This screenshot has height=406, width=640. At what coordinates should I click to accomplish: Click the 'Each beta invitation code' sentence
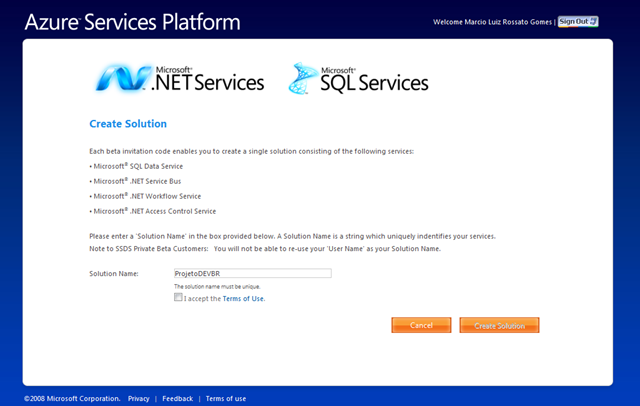251,151
